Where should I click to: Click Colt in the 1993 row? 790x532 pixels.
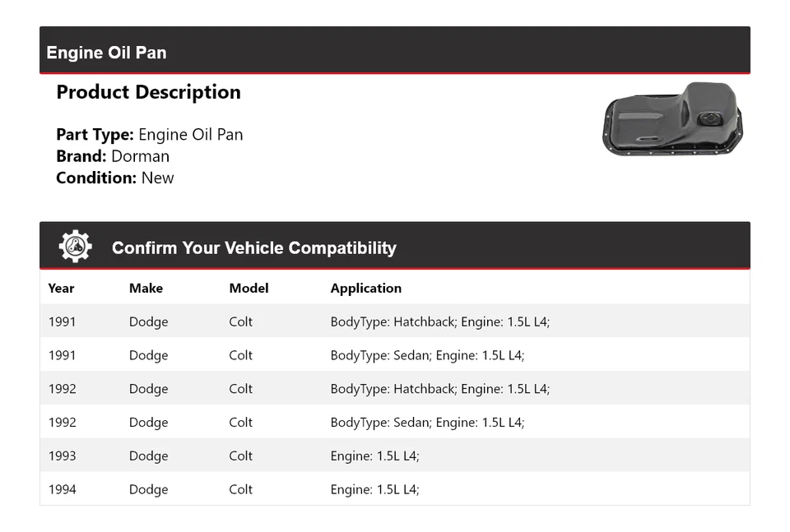(240, 456)
